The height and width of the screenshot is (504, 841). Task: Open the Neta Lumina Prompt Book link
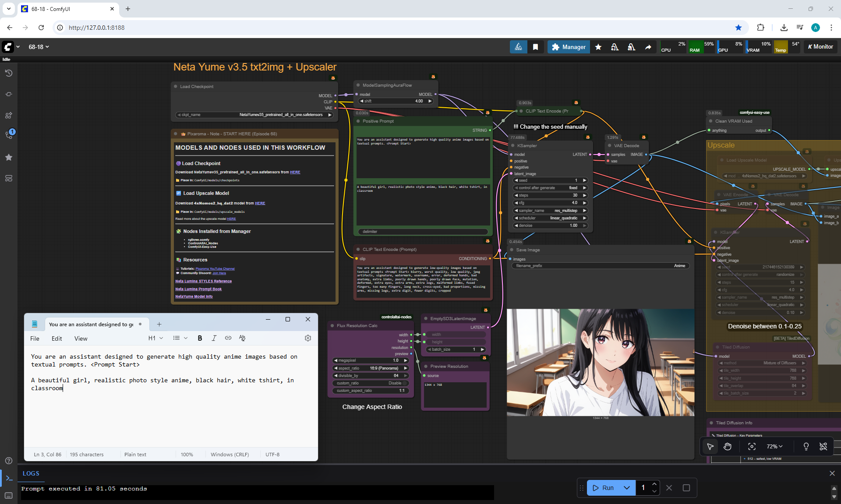198,289
